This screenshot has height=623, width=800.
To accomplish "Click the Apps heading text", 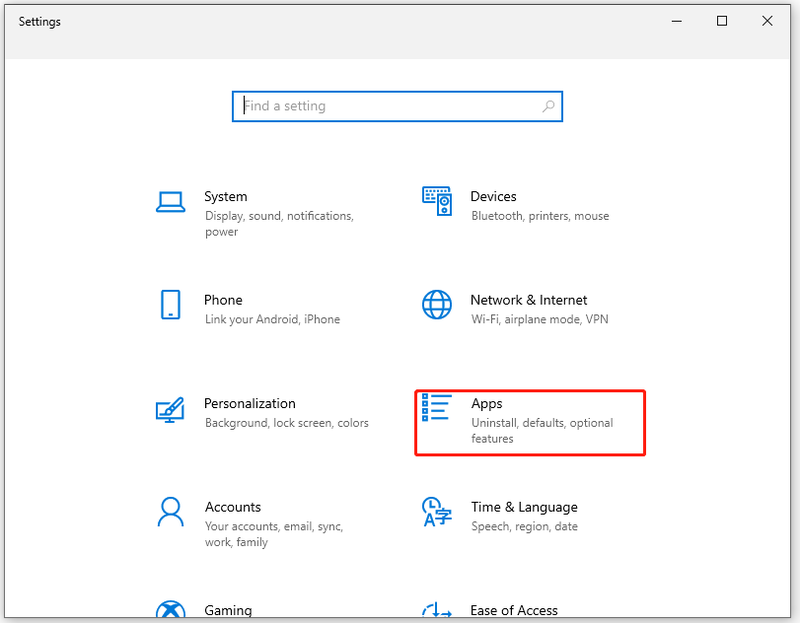I will [x=487, y=404].
